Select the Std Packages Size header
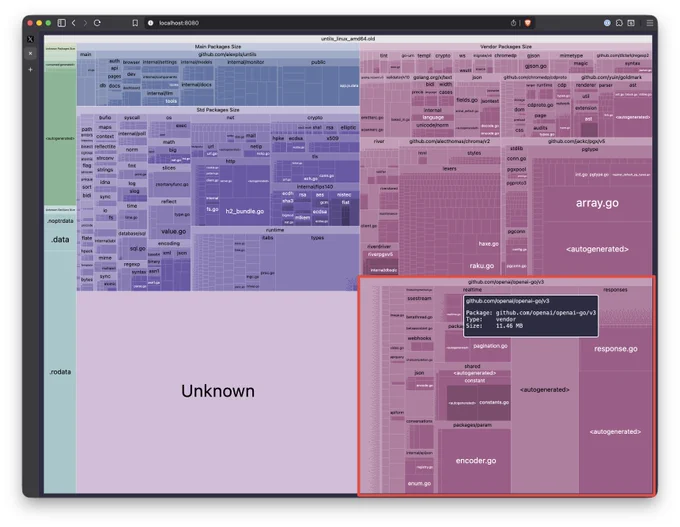 (x=218, y=110)
